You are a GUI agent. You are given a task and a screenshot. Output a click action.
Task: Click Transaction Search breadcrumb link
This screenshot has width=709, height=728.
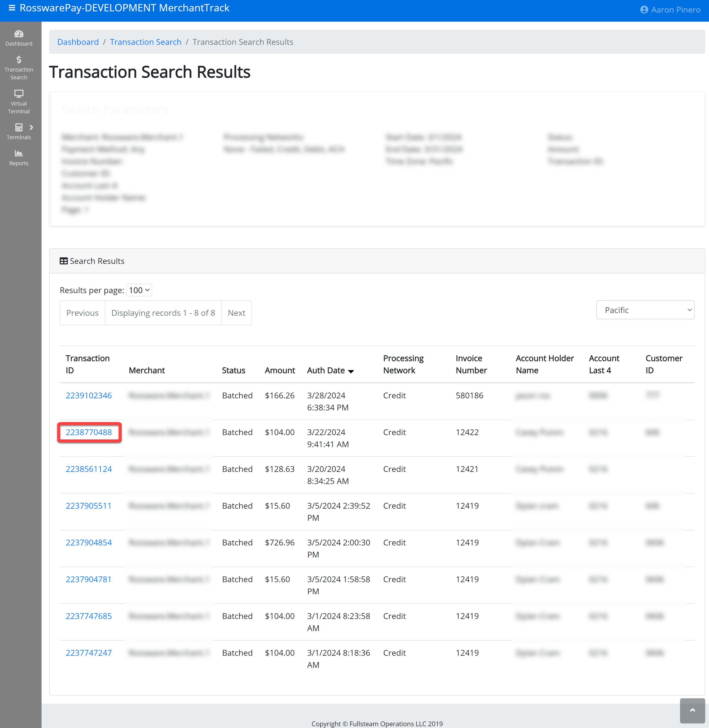coord(145,42)
